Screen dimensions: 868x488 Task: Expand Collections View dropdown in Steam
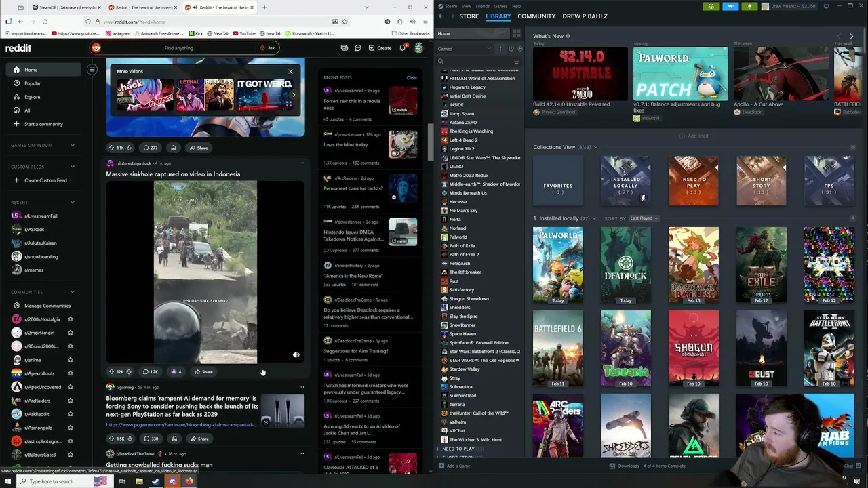pos(595,147)
